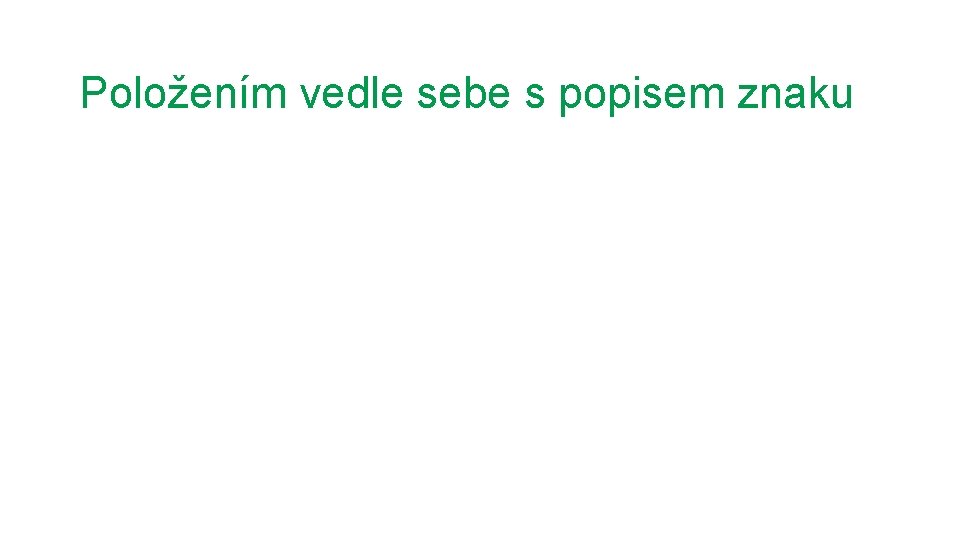Click the letter 'k' in 'znaku'
The height and width of the screenshot is (540, 960).
pyautogui.click(x=817, y=93)
